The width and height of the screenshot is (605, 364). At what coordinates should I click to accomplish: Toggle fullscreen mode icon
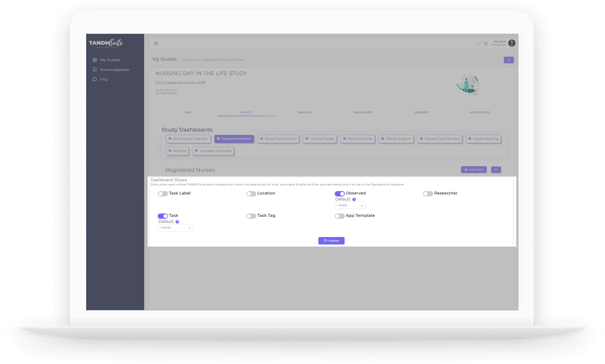coord(479,43)
